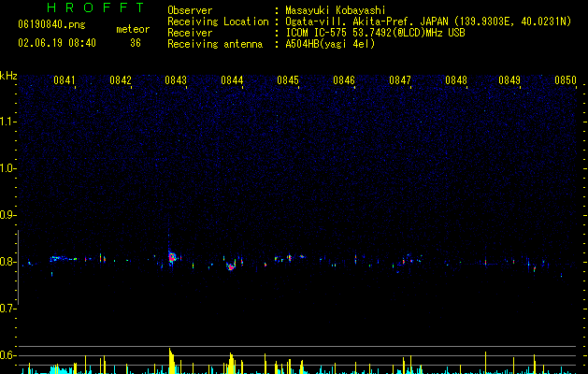
Task: Click the 1.1 kHz axis label
Action: click(8, 122)
